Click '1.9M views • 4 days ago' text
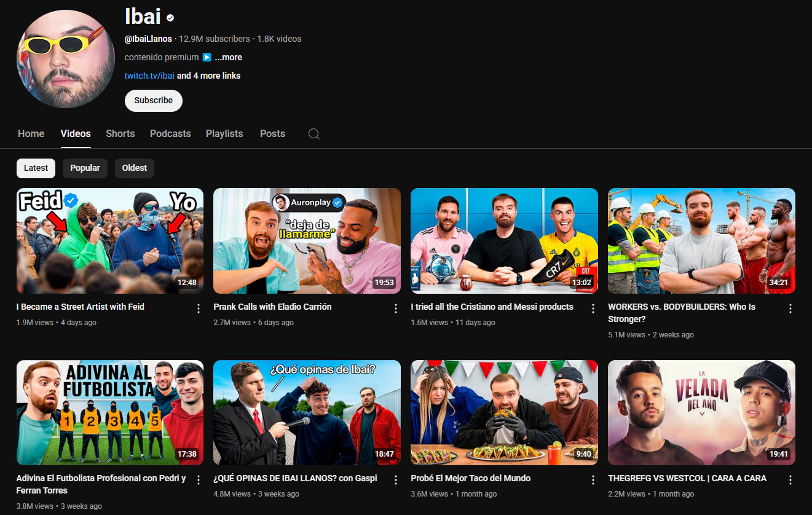The width and height of the screenshot is (812, 515). pyautogui.click(x=57, y=323)
